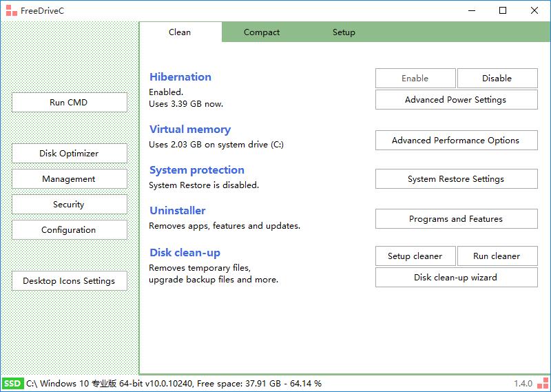Click the red squares logo in status bar
Screen dimensions: 551x392
[x=543, y=384]
